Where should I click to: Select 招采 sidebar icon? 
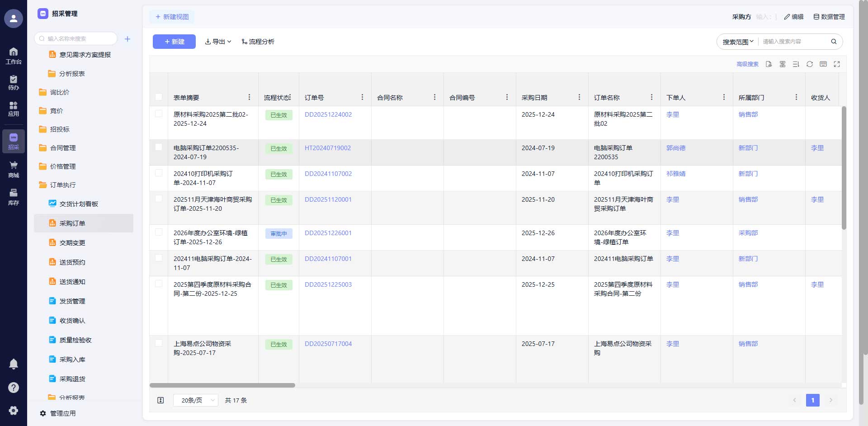coord(14,141)
